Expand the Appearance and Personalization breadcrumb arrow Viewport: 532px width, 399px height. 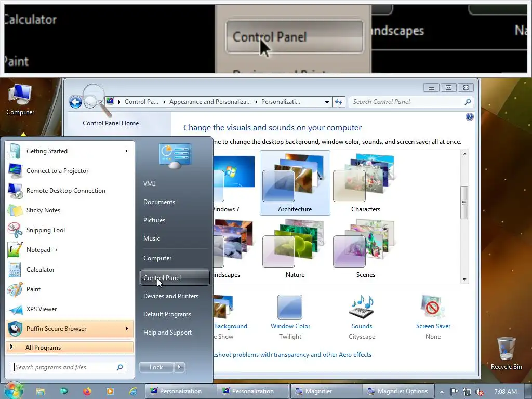point(256,102)
